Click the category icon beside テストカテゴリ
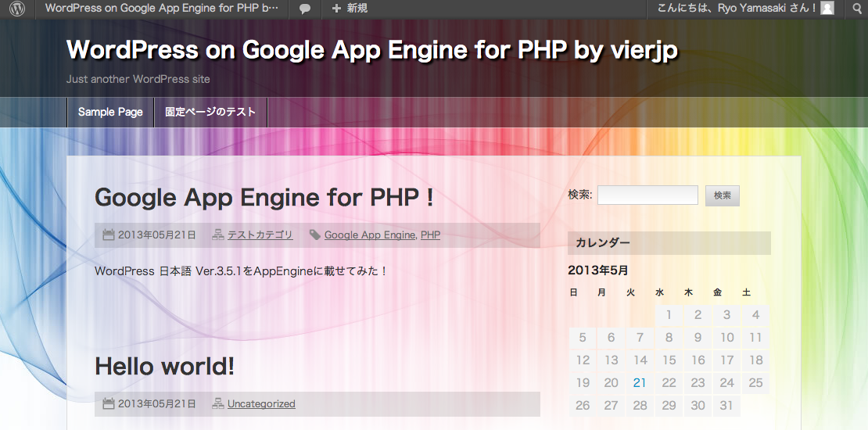 218,235
